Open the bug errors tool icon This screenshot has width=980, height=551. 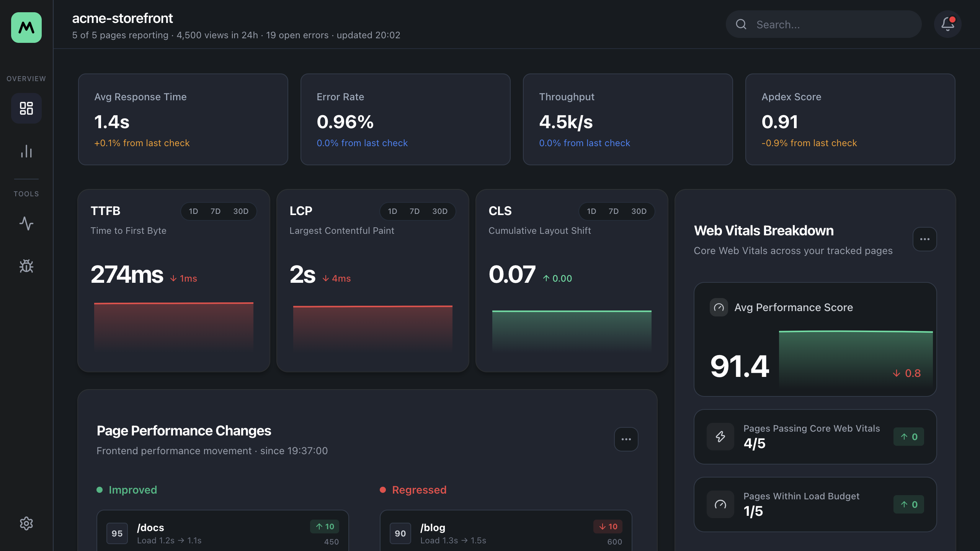(26, 266)
